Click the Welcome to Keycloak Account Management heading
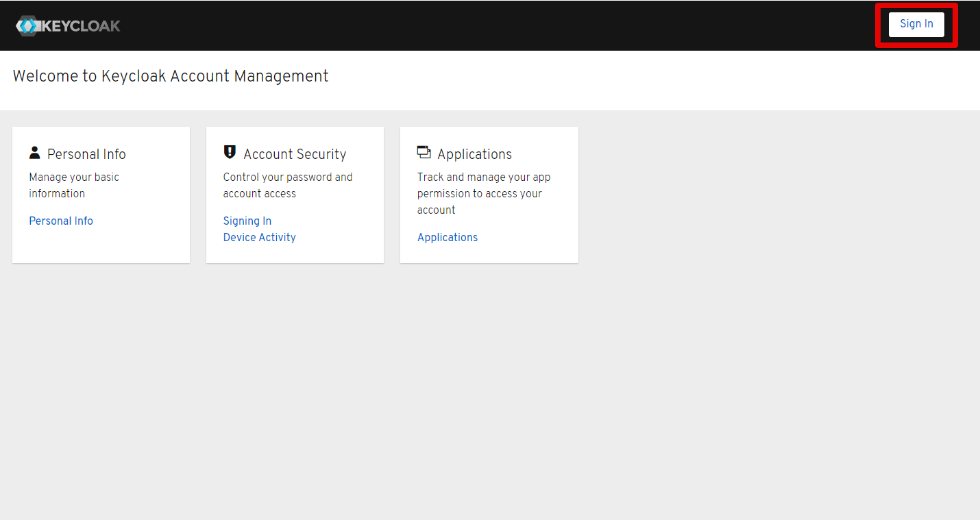This screenshot has height=520, width=980. pyautogui.click(x=171, y=76)
